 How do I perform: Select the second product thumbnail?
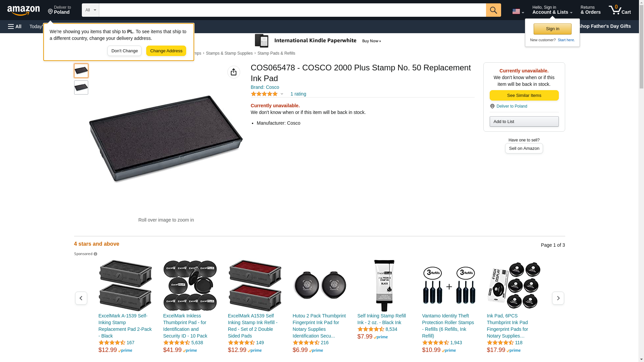(x=81, y=87)
